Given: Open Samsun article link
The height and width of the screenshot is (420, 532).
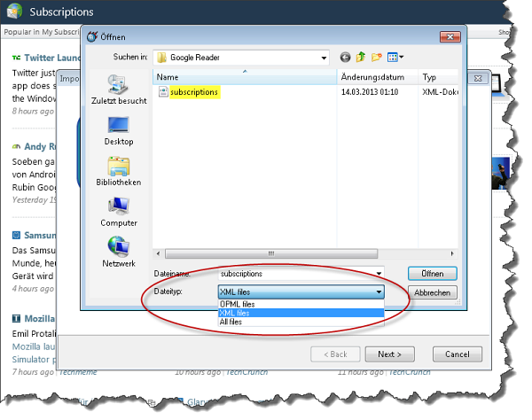Looking at the screenshot, I should (40, 236).
